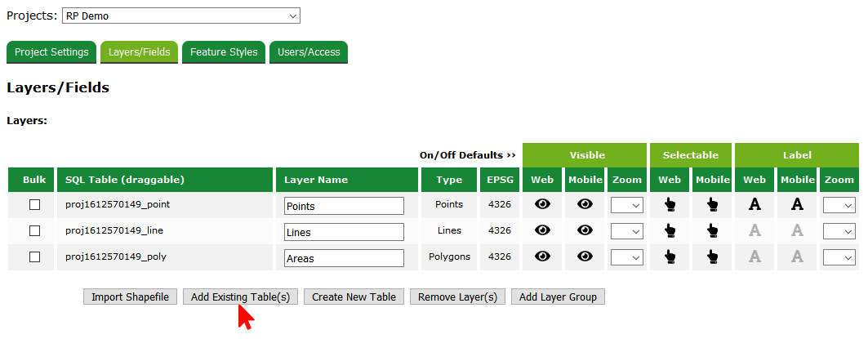This screenshot has height=339, width=868.
Task: Toggle mobile visibility eye for Areas layer
Action: 585,256
